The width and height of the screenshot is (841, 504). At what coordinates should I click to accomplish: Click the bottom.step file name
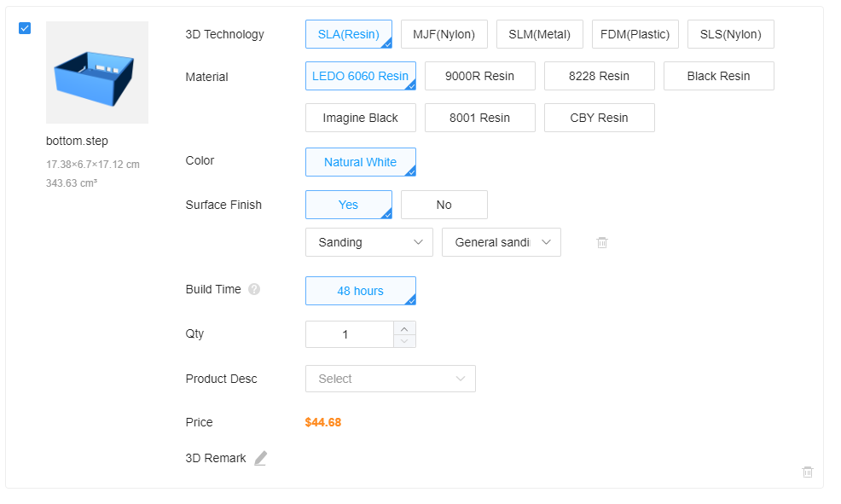tap(78, 141)
